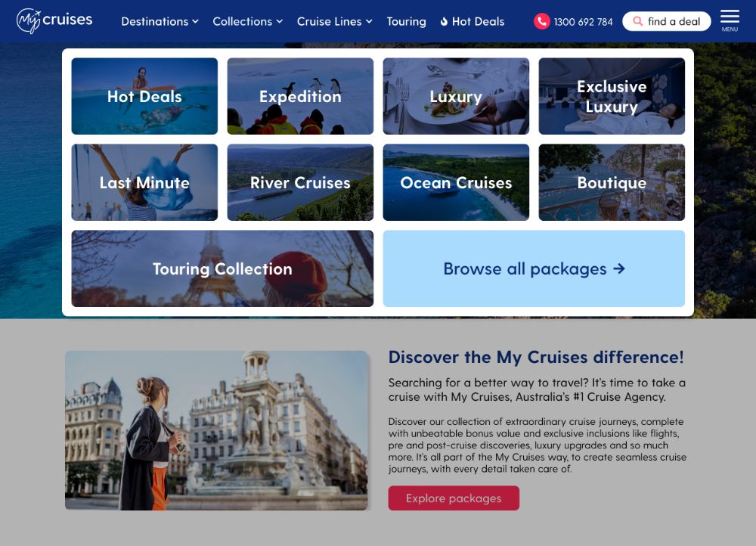Viewport: 756px width, 546px height.
Task: Collapse the Collections dropdown menu
Action: [x=247, y=21]
